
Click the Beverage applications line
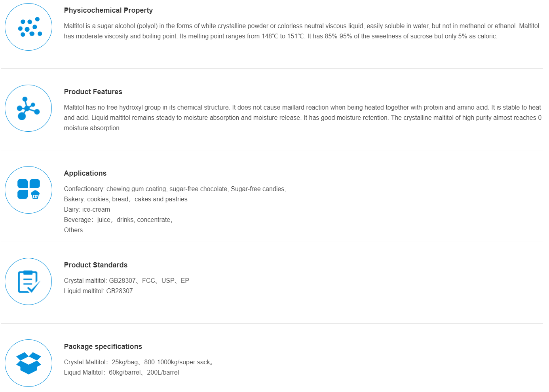point(118,220)
